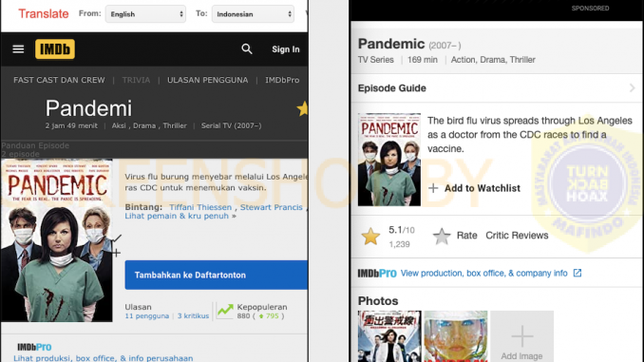Click the gold star next to Pandemi title
The image size is (644, 362).
[x=303, y=109]
